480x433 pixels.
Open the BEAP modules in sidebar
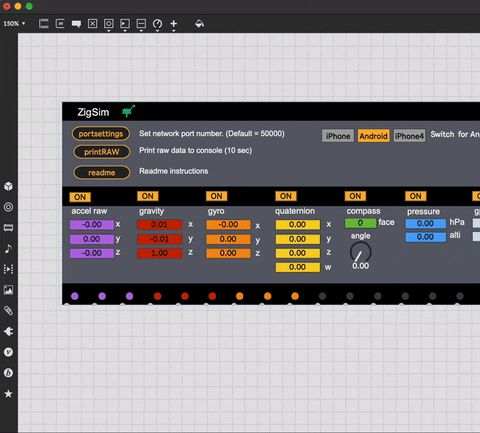coord(8,373)
